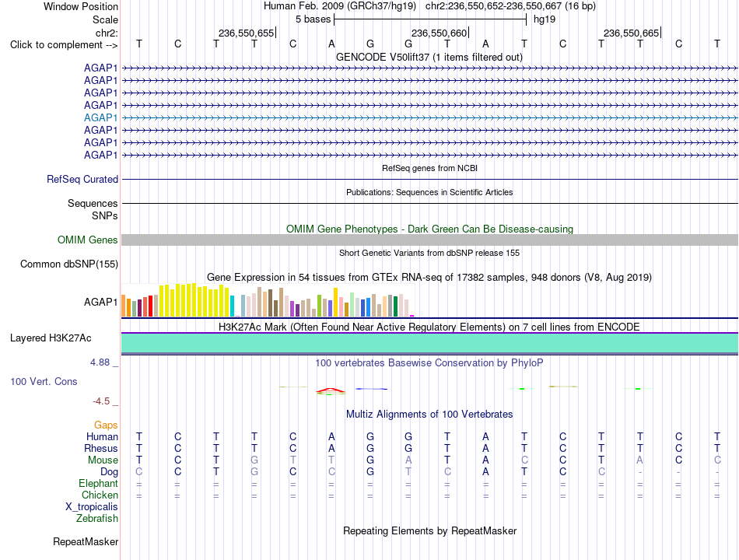Click the OMIM Genes label
The width and height of the screenshot is (739, 560).
(x=88, y=240)
